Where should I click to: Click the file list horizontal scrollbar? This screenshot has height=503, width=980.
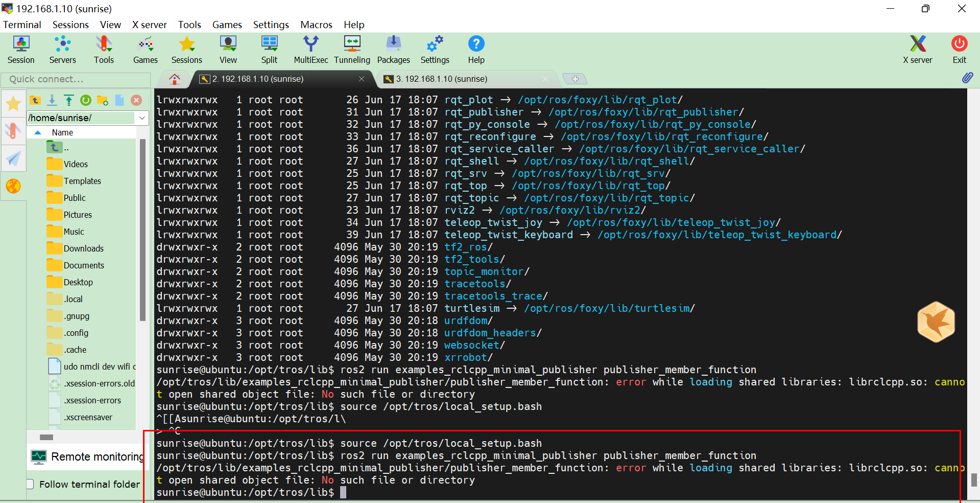[x=46, y=437]
